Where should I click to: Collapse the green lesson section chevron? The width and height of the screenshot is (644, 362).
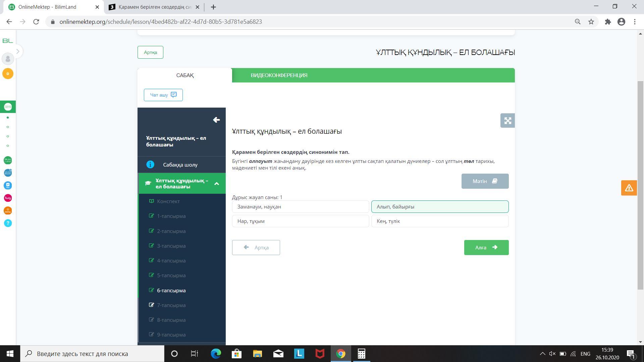point(217,184)
